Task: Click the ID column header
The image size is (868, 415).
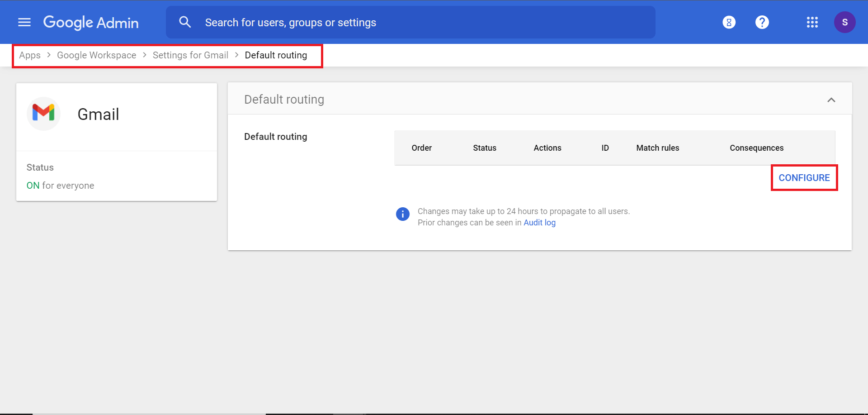Action: coord(605,148)
